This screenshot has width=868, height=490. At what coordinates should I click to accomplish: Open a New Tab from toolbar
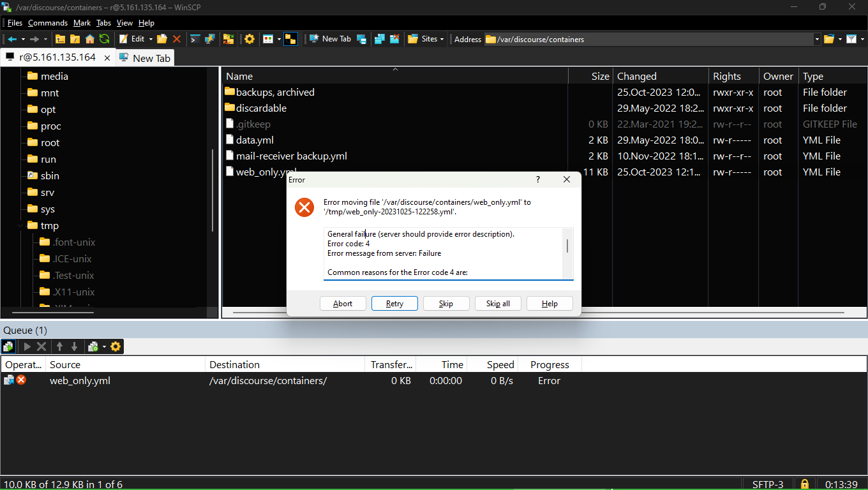coord(330,39)
